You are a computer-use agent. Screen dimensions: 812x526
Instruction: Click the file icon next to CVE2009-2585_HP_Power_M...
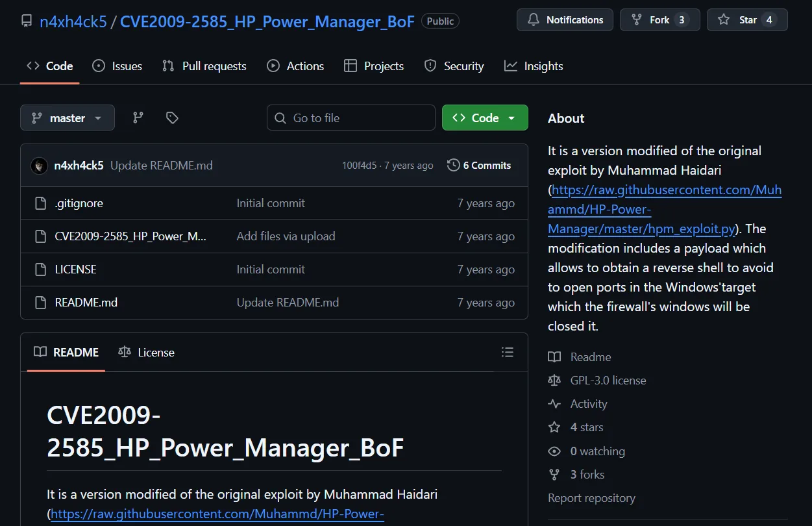[x=40, y=236]
